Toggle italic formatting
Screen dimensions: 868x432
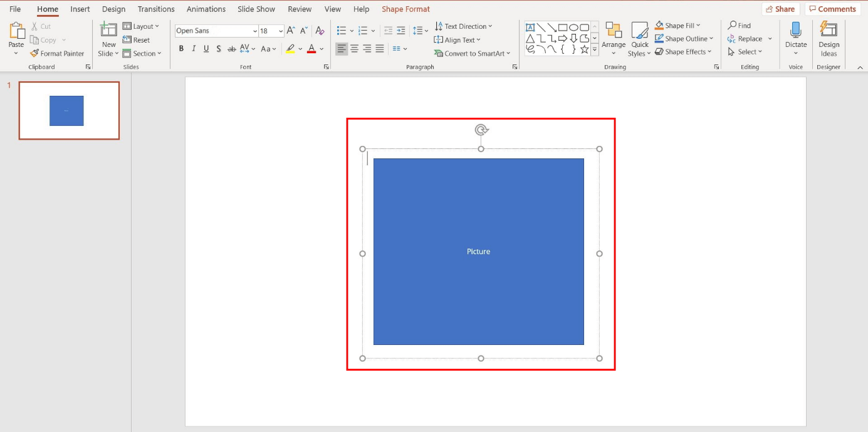point(194,48)
